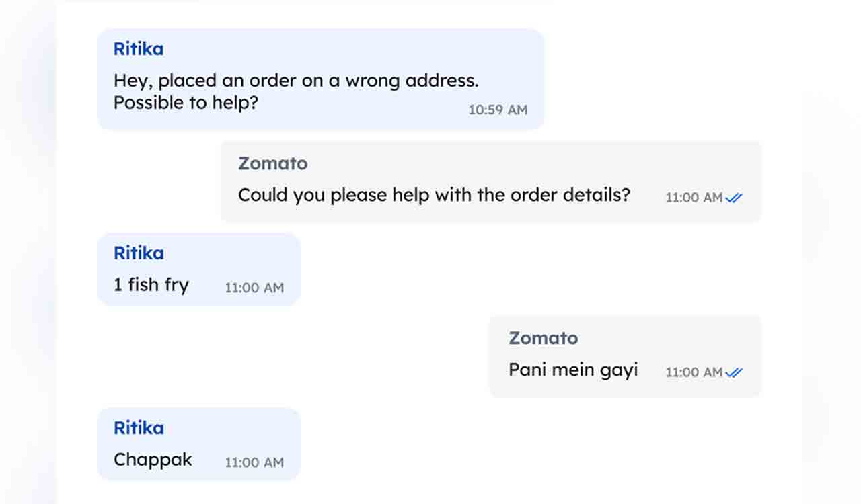Tap the 11:00 AM timestamp next to 1 fish fry

click(254, 288)
